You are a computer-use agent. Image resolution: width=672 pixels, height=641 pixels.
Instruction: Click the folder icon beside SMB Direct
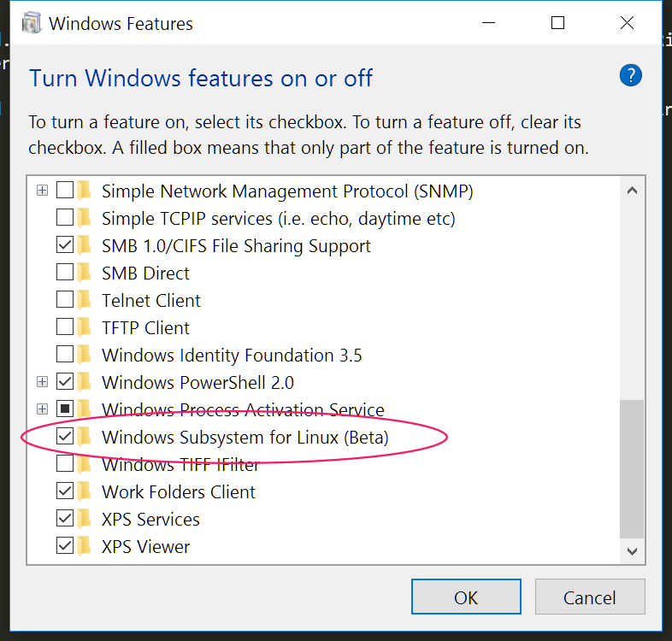(x=85, y=273)
